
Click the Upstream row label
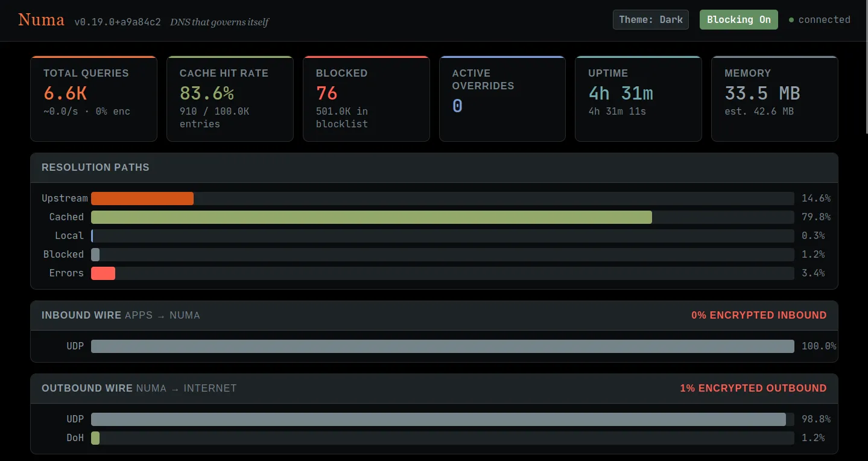point(65,199)
